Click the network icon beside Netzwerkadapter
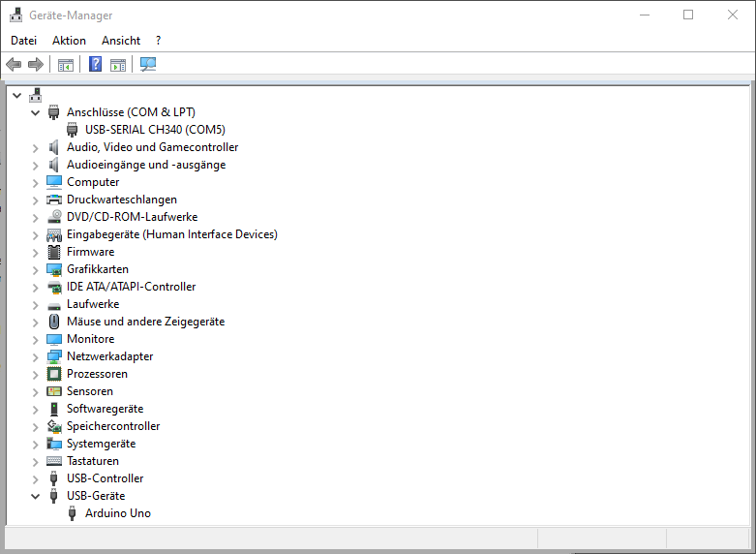This screenshot has height=554, width=756. coord(54,356)
